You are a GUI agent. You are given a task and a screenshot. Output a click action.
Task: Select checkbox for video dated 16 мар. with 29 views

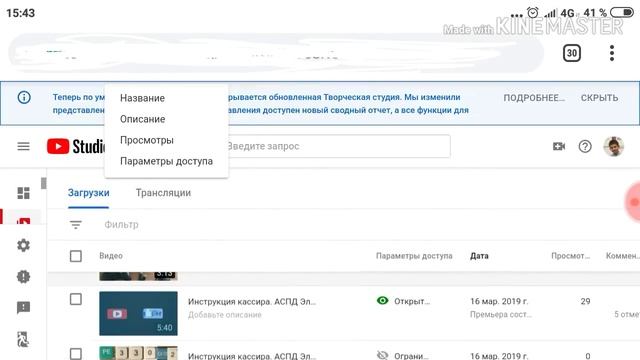[76, 299]
